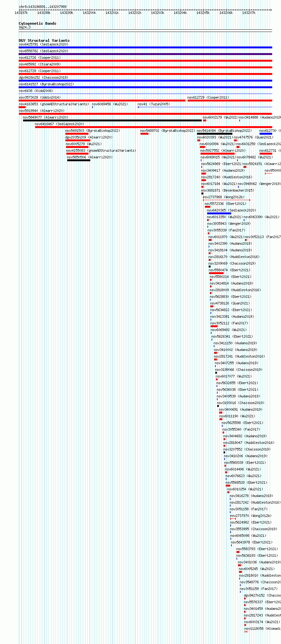Click the 143207k ruler label
Screen dimensions: 281x644
(x=249, y=13)
